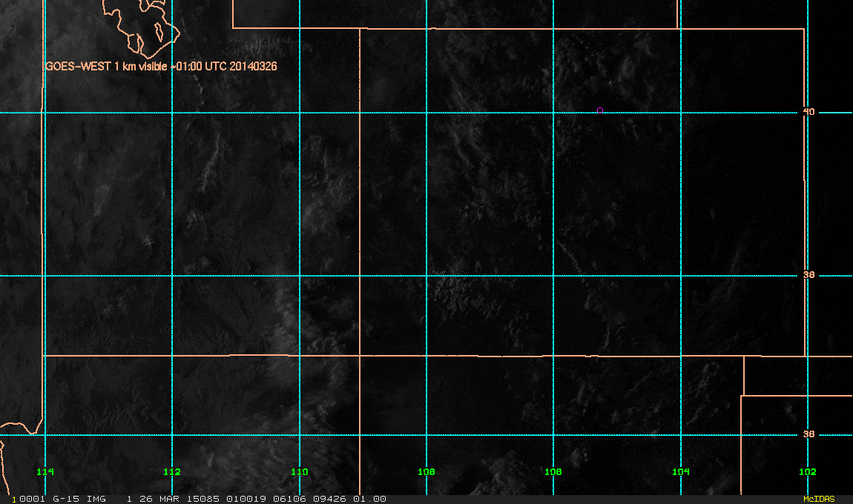Click the longitude label 114
The height and width of the screenshot is (504, 853).
(45, 472)
